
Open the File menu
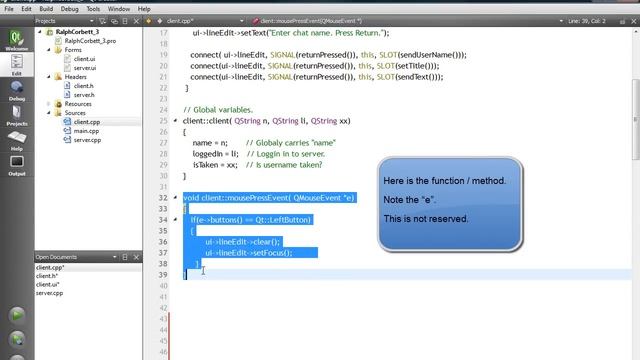pos(9,9)
